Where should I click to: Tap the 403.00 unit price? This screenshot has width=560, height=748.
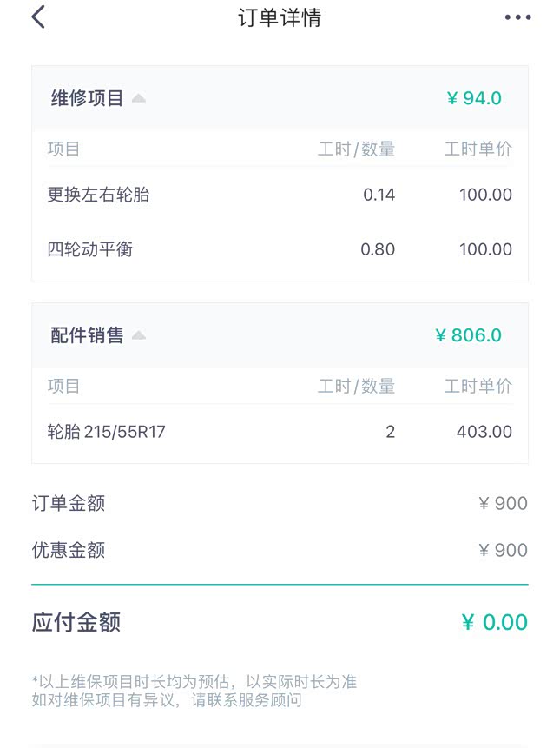pos(484,432)
